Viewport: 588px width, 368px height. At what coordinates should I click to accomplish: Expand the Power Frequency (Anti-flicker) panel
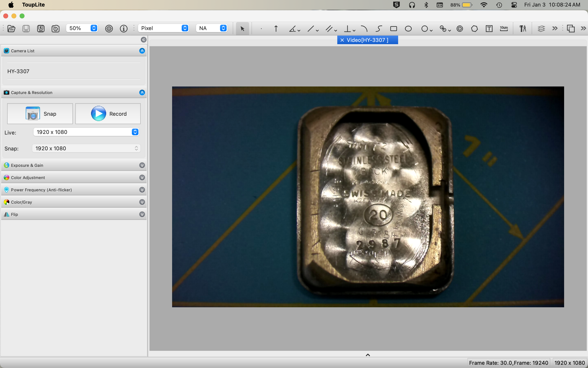pyautogui.click(x=142, y=190)
